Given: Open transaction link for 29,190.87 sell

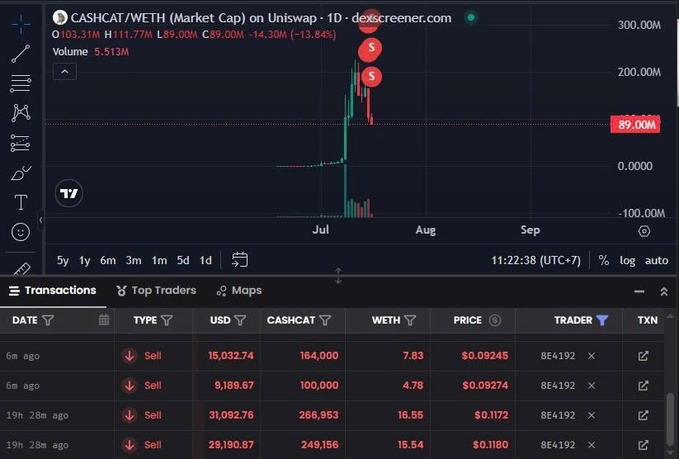Looking at the screenshot, I should click(643, 445).
